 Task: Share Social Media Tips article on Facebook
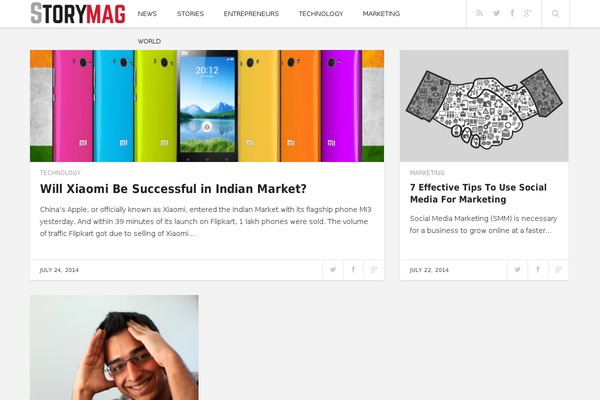538,270
